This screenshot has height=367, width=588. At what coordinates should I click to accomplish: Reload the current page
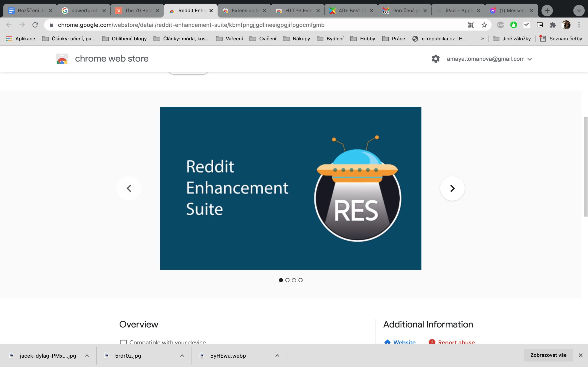pyautogui.click(x=35, y=25)
